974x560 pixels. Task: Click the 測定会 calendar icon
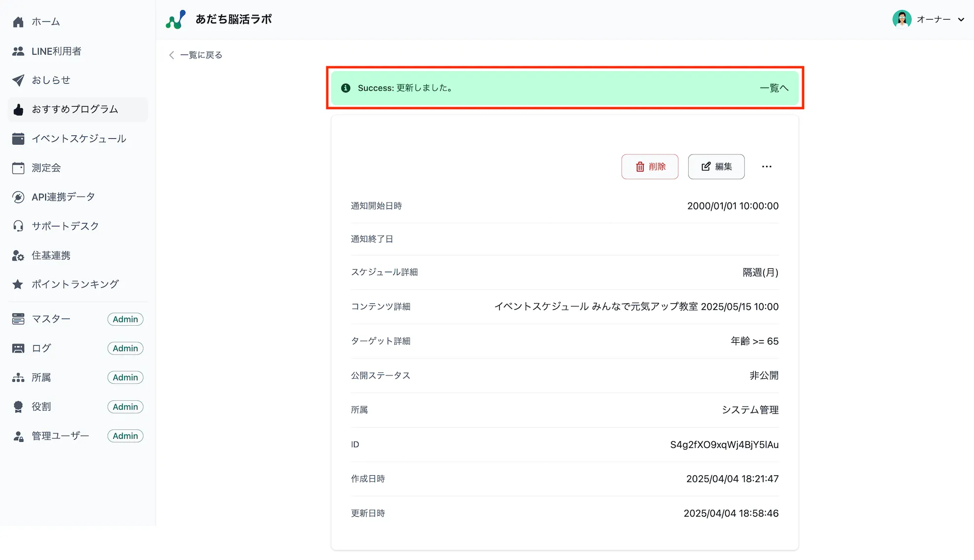(x=18, y=168)
